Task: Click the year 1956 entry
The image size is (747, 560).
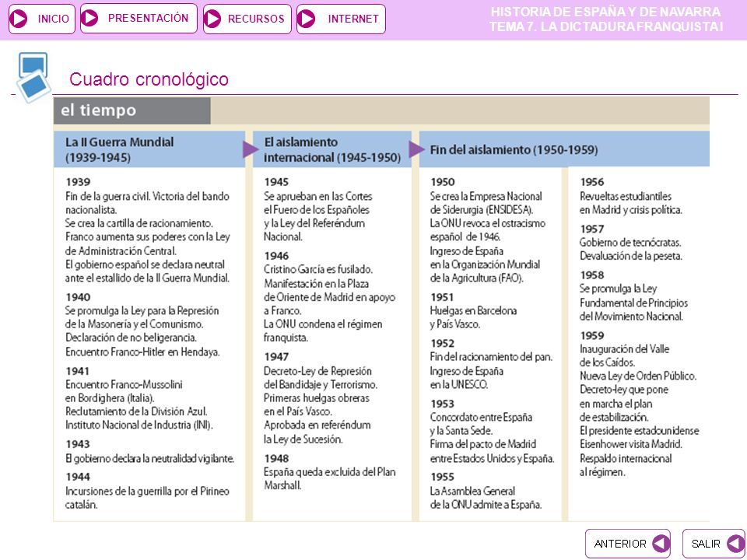Action: coord(592,182)
